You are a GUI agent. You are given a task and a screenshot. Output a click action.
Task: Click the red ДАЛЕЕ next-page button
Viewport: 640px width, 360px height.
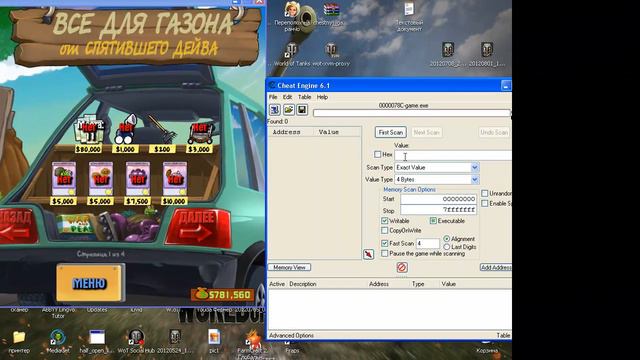[x=198, y=228]
